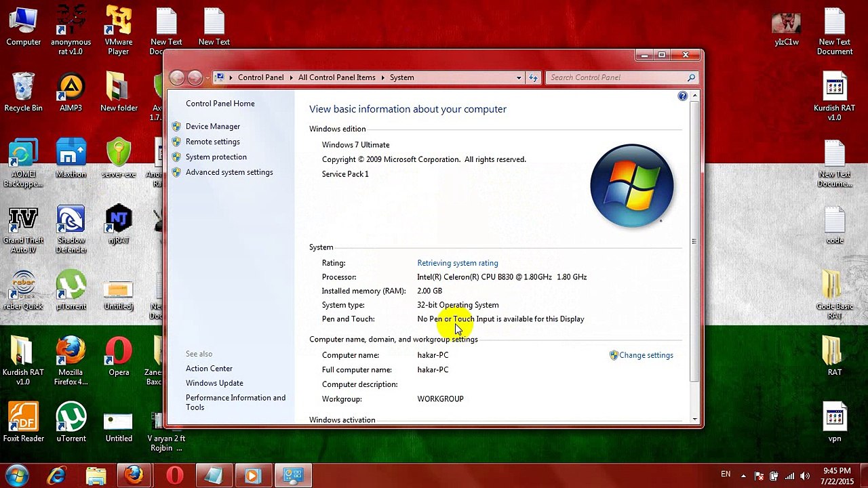
Task: Select the Kurdish RAT v1.0 file at right
Action: pyautogui.click(x=835, y=98)
